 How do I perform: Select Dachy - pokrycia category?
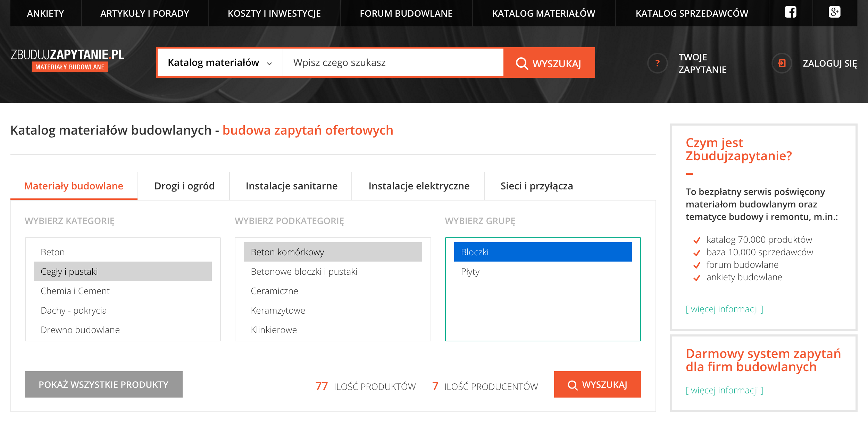pyautogui.click(x=123, y=310)
